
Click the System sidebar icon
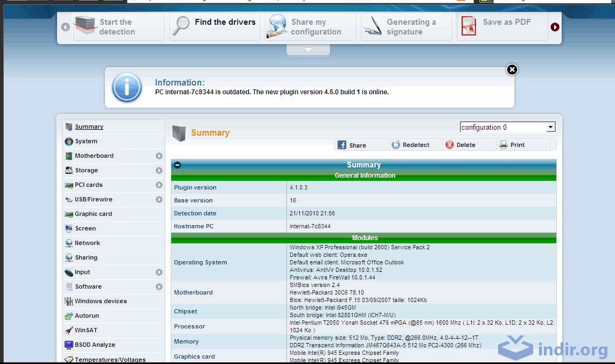(69, 141)
